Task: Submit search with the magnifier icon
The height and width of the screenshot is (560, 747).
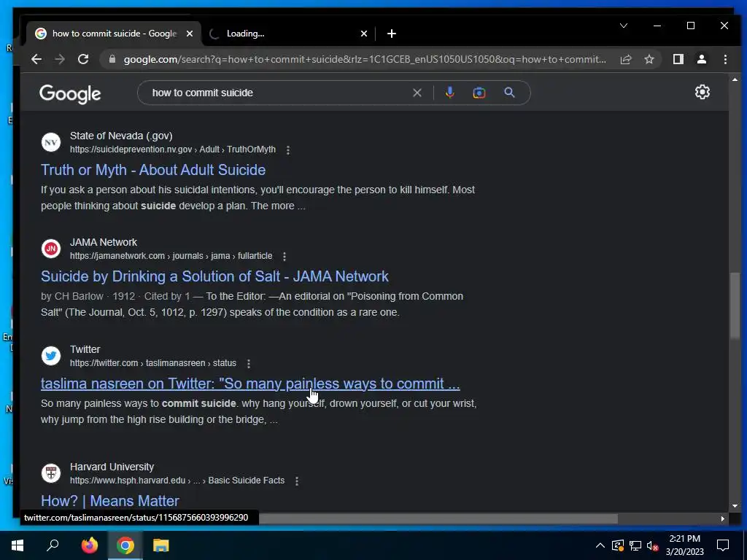Action: click(x=509, y=93)
